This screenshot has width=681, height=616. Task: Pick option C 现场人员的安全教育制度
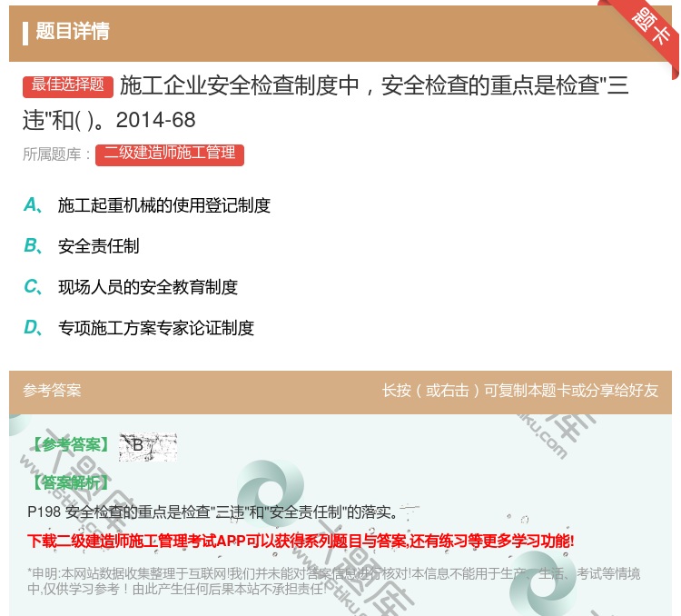pyautogui.click(x=130, y=287)
